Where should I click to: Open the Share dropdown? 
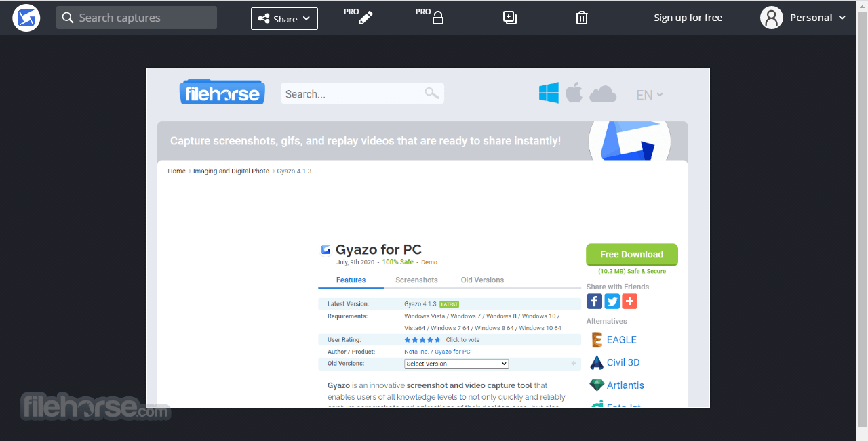[284, 18]
